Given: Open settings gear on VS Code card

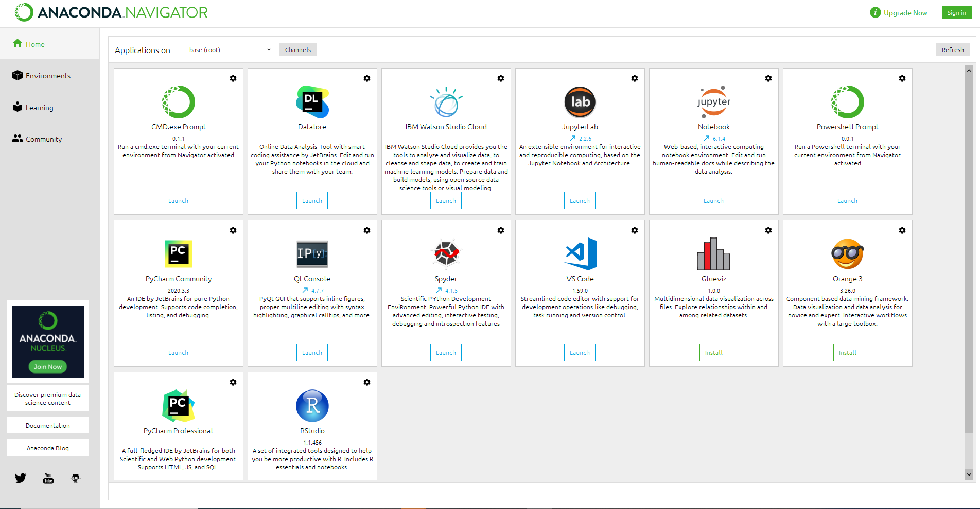Looking at the screenshot, I should 635,230.
